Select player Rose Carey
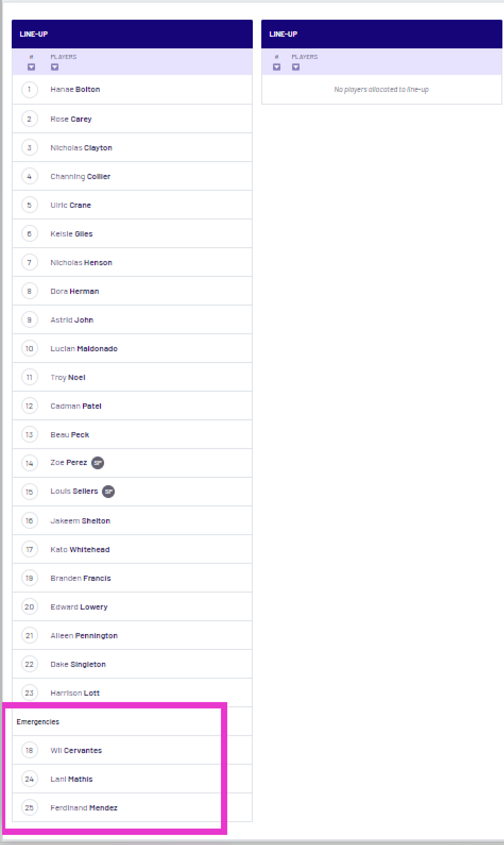504x845 pixels. pos(71,119)
